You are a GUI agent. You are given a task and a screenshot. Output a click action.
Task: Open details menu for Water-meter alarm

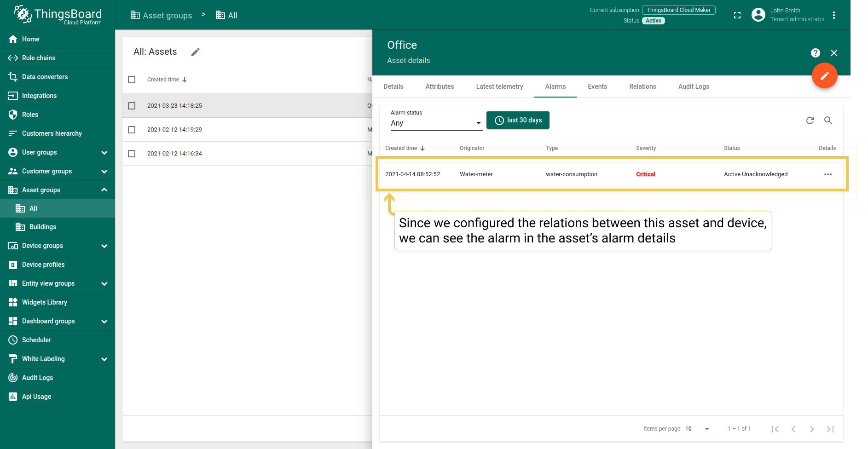click(828, 174)
